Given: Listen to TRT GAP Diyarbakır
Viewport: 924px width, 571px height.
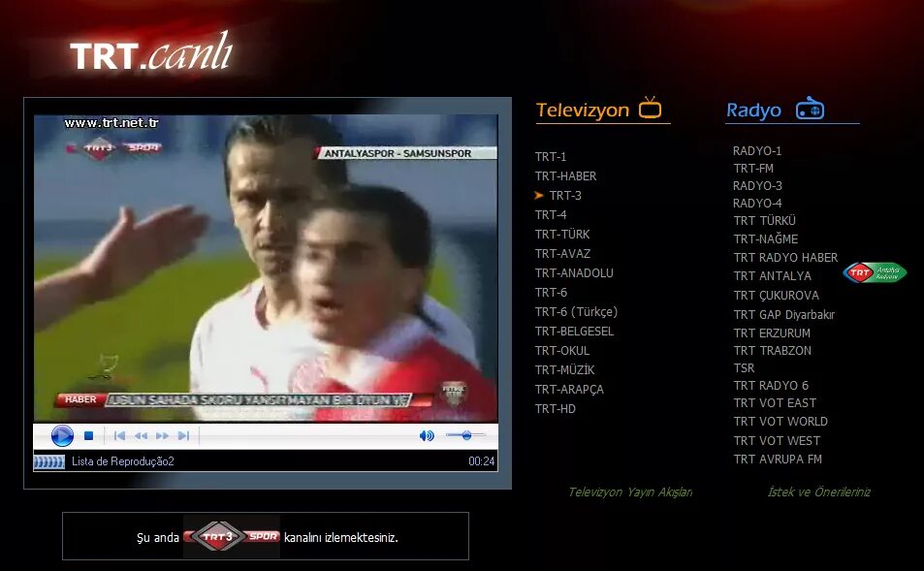Looking at the screenshot, I should tap(784, 315).
